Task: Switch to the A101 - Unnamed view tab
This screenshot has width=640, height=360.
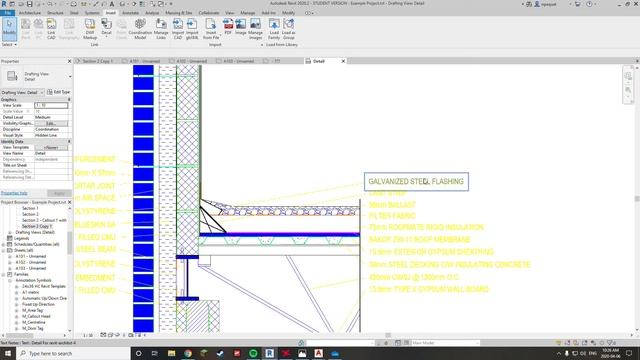Action: (144, 61)
